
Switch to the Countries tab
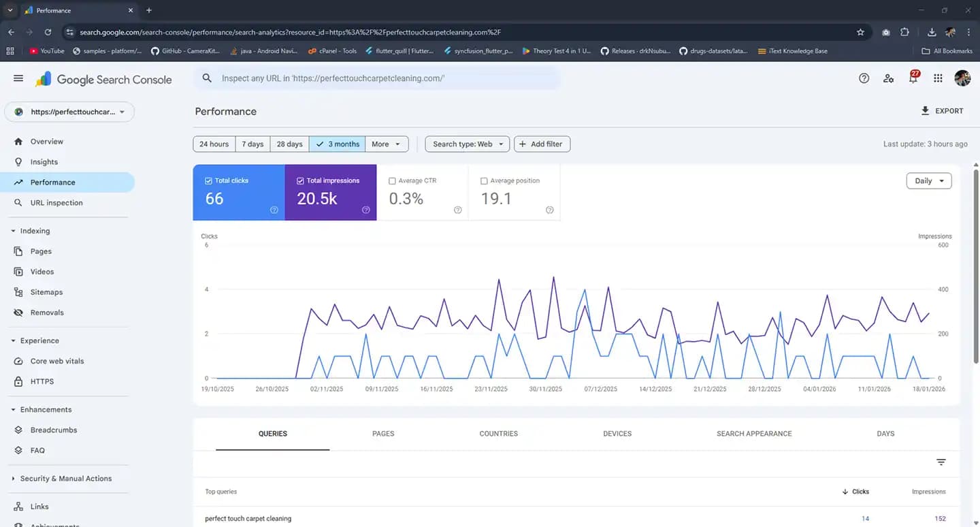pyautogui.click(x=498, y=434)
